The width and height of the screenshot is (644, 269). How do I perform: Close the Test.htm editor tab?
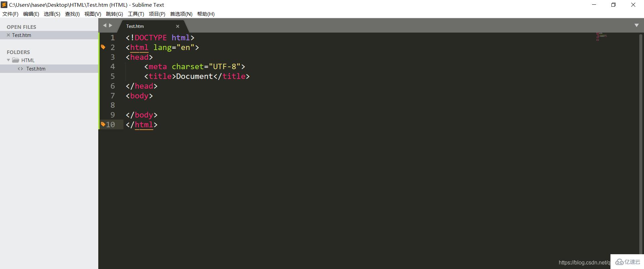coord(178,26)
